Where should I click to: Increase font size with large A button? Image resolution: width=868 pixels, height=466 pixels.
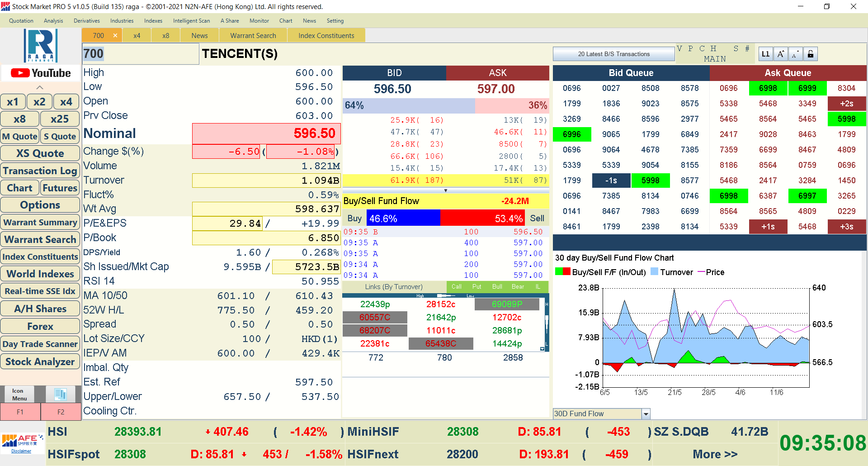pyautogui.click(x=781, y=54)
